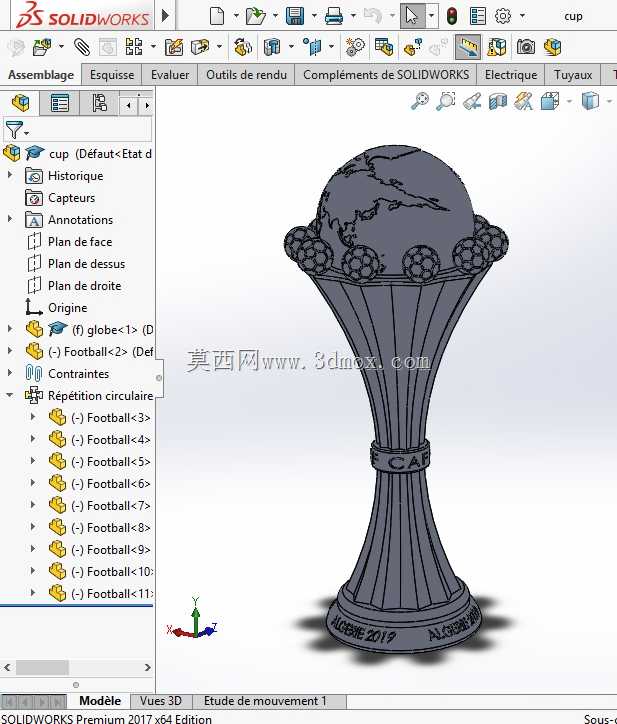Click the Zoom to Fit magnifier
Screen dimensions: 617x724
[420, 101]
